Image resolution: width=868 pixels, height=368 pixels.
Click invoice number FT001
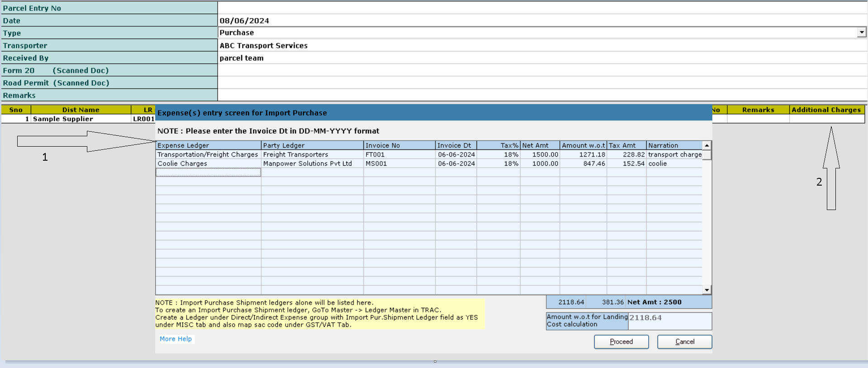pos(400,154)
